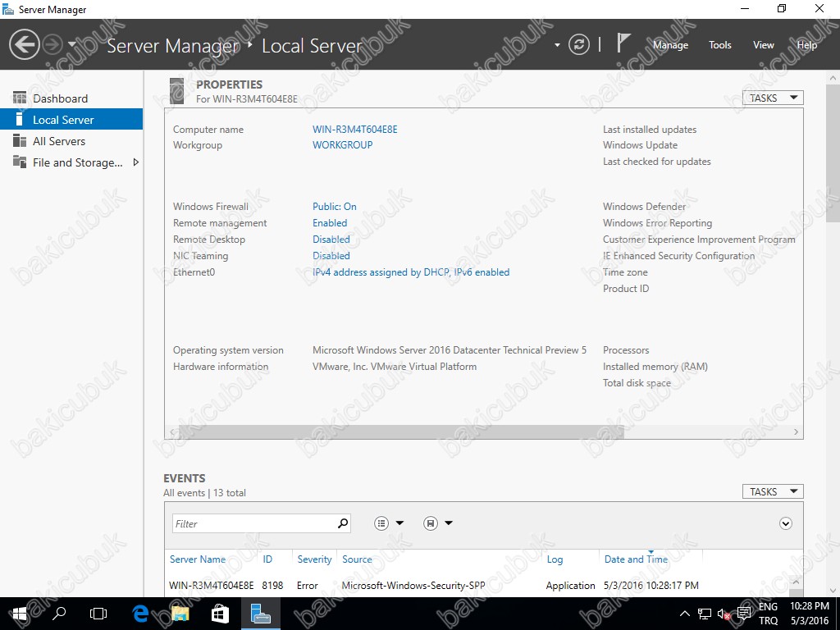Open the Help menu
Viewport: 840px width, 630px height.
(x=807, y=45)
